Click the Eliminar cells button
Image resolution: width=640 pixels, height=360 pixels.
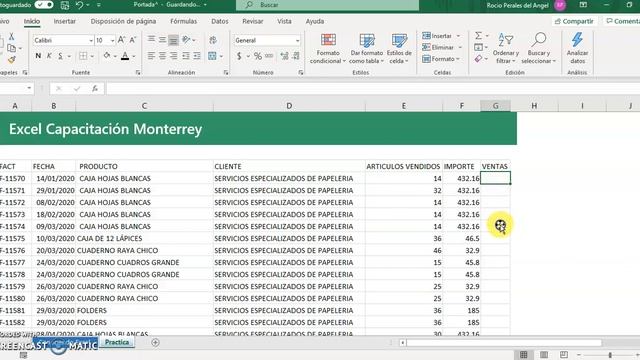click(x=442, y=47)
